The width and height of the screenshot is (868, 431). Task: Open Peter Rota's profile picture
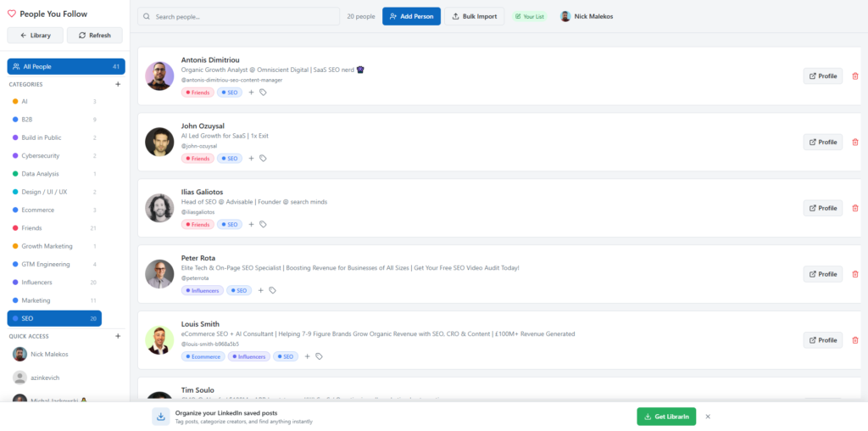point(159,273)
